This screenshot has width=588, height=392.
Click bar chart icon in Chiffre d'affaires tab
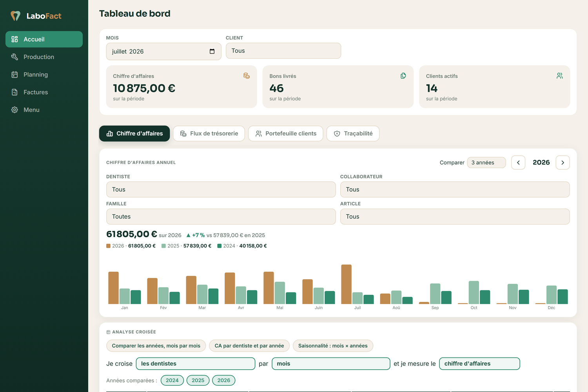(x=110, y=134)
